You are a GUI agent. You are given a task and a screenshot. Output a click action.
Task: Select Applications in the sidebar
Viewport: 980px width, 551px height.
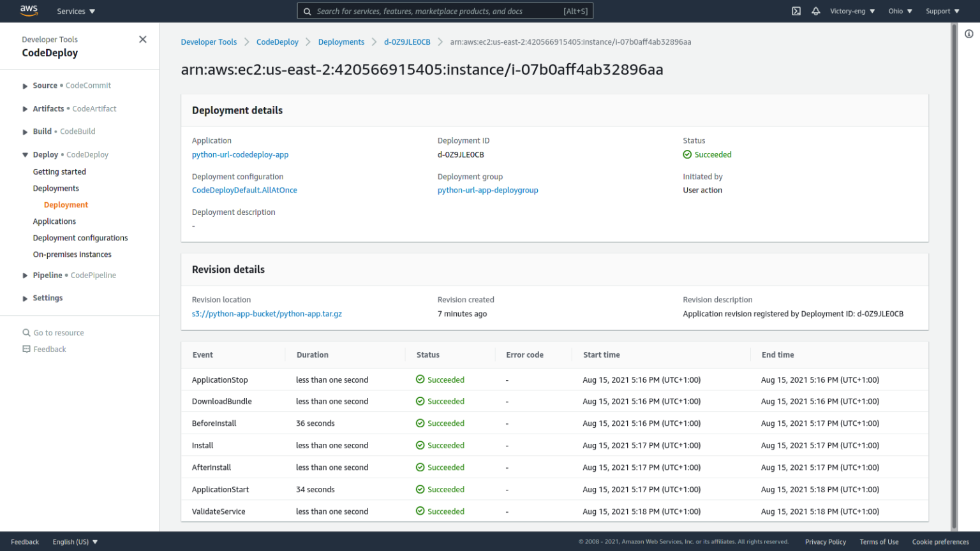pos(54,221)
